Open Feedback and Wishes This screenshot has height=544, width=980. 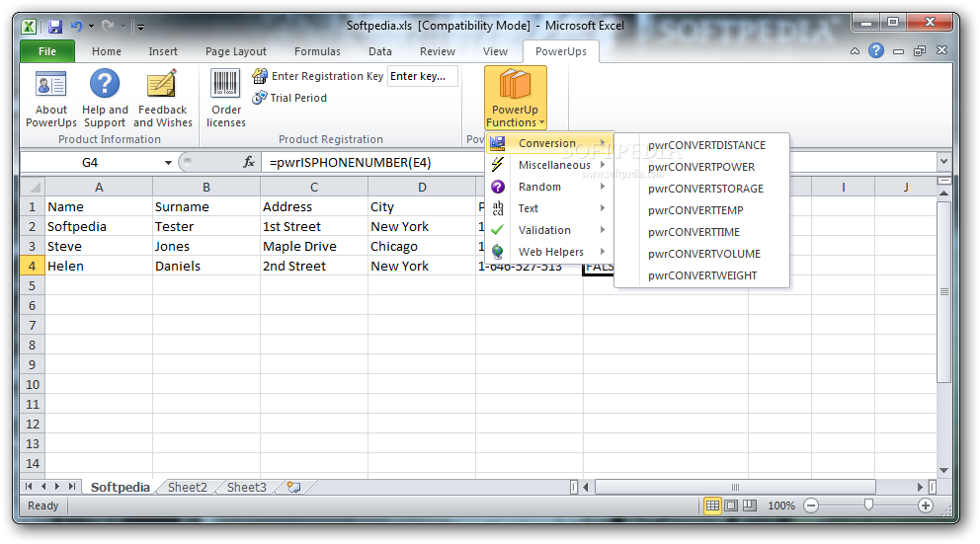162,84
